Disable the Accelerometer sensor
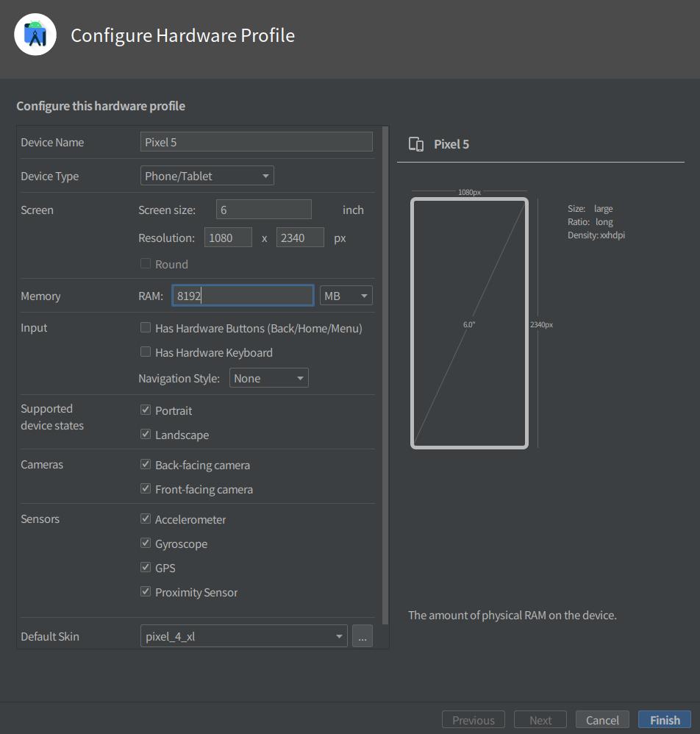The width and height of the screenshot is (700, 734). pos(145,519)
